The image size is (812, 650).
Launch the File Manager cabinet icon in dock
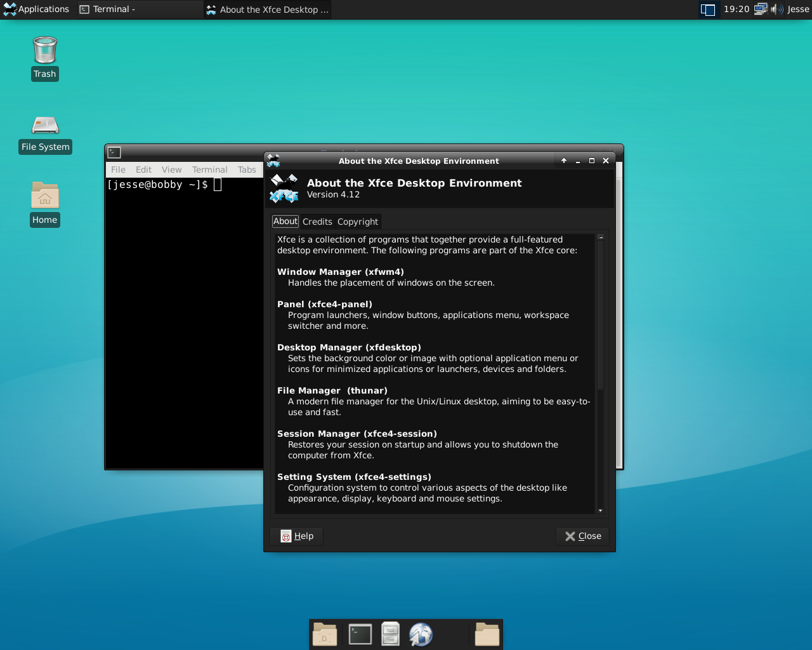391,635
